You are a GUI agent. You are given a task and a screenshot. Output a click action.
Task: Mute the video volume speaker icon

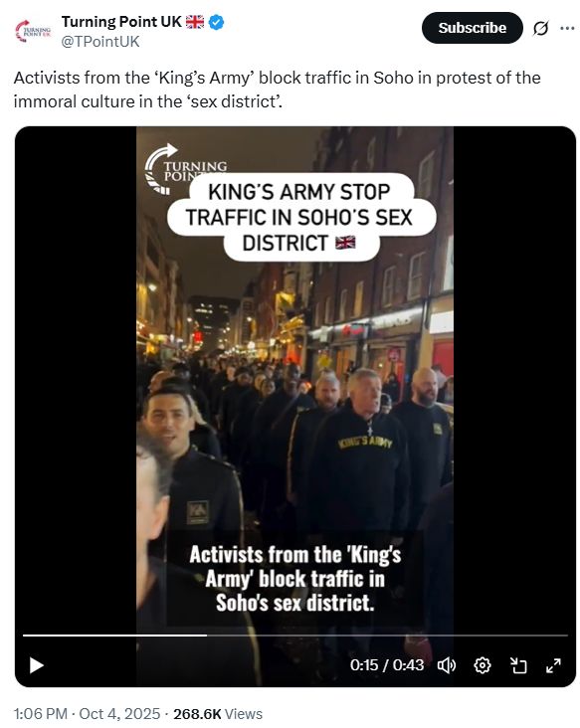pos(447,665)
